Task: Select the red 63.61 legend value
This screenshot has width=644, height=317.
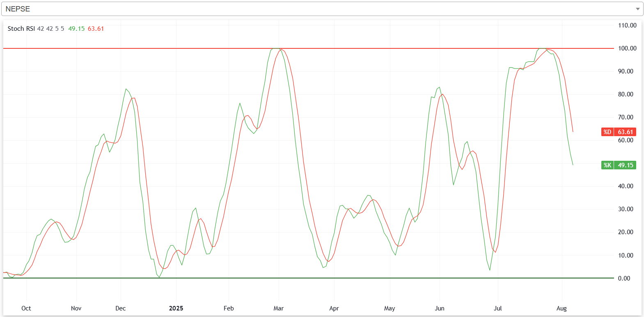Action: coord(96,29)
